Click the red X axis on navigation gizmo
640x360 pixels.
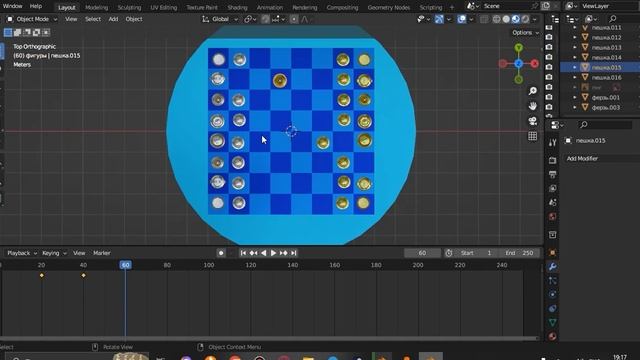534,64
